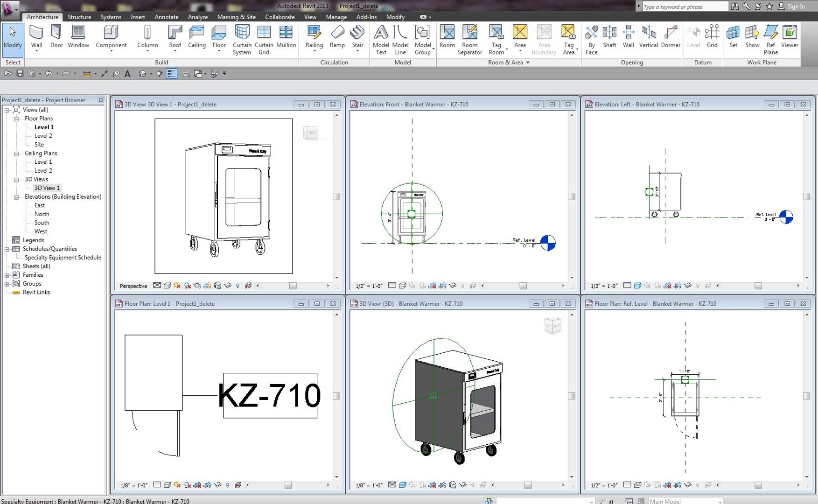Click the 1/2" = 1'-0" scale in Elevation Front view
The height and width of the screenshot is (504, 818).
(x=369, y=286)
